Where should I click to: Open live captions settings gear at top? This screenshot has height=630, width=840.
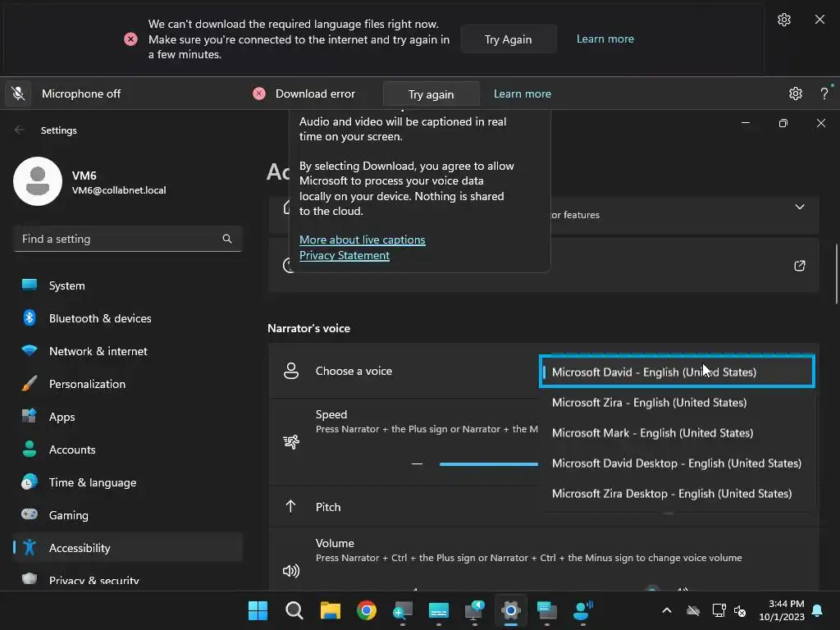783,20
